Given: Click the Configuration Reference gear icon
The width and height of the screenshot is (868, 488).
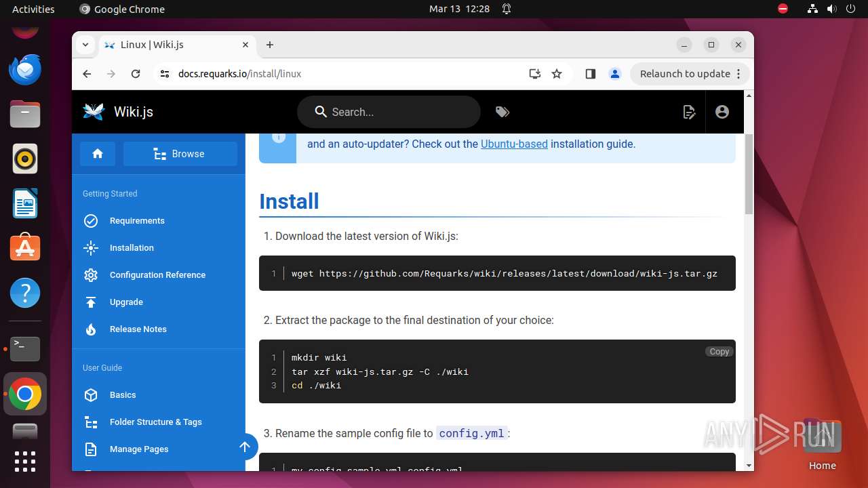Looking at the screenshot, I should tap(91, 275).
